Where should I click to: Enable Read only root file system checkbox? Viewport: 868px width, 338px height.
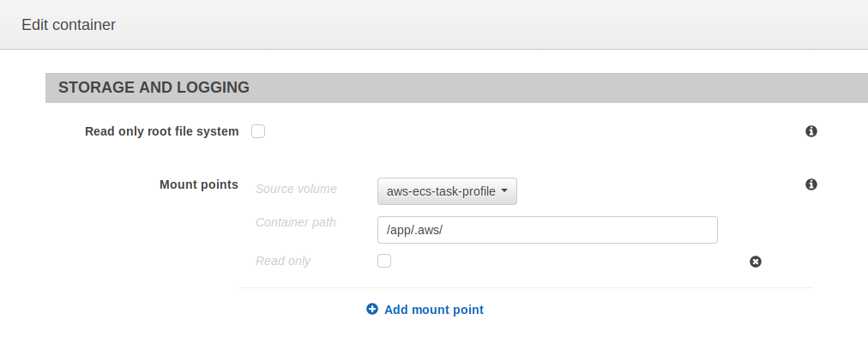tap(258, 131)
